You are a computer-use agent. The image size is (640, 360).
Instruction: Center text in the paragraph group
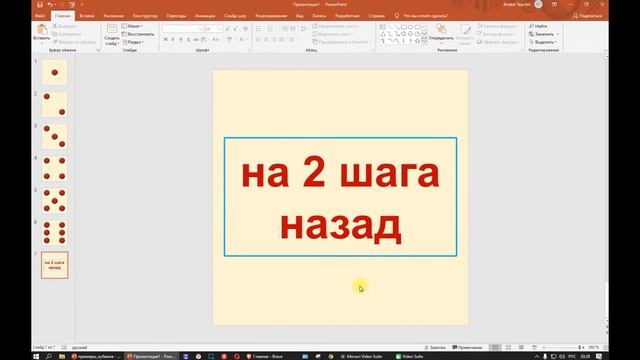coord(266,40)
